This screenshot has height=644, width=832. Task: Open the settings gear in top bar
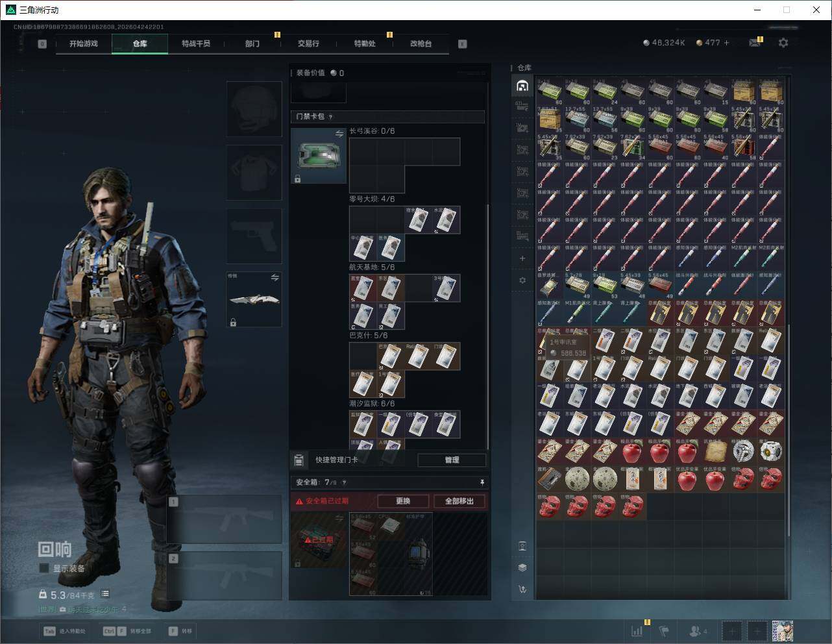pos(783,43)
